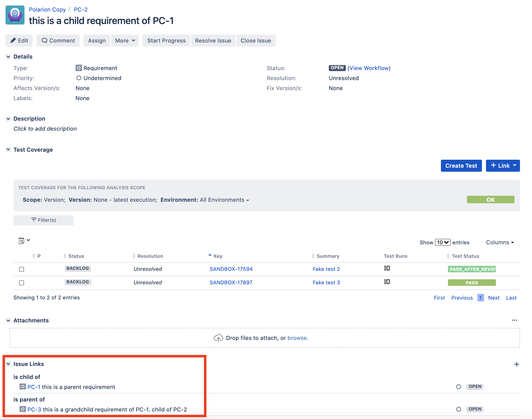Click the Start Progress workflow action

click(x=166, y=41)
